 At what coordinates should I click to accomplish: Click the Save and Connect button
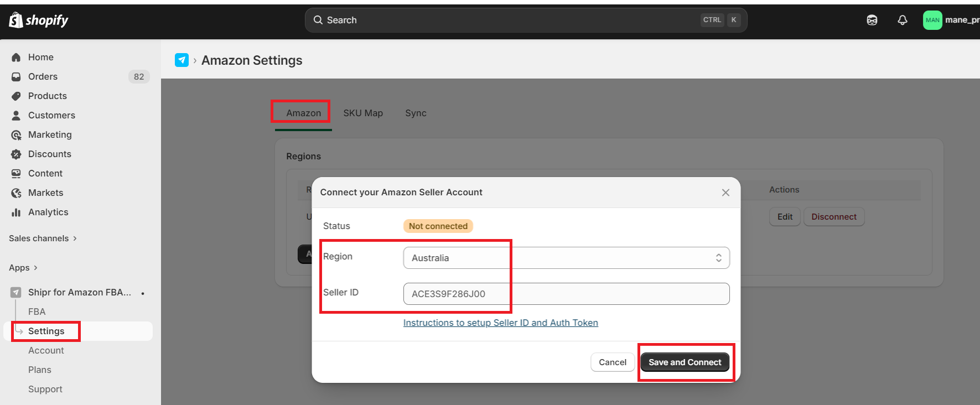[685, 362]
